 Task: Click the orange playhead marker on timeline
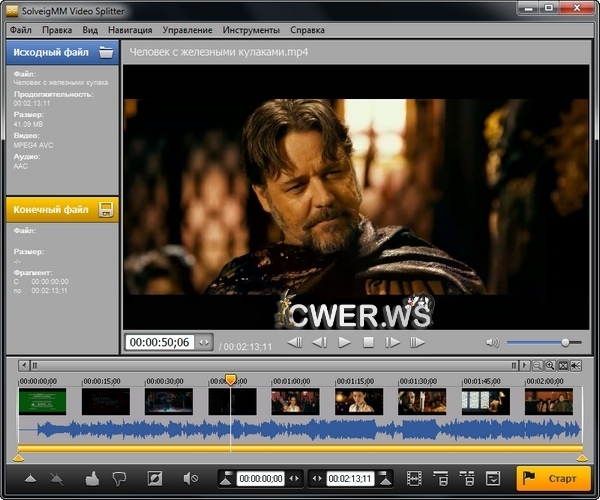pyautogui.click(x=230, y=380)
